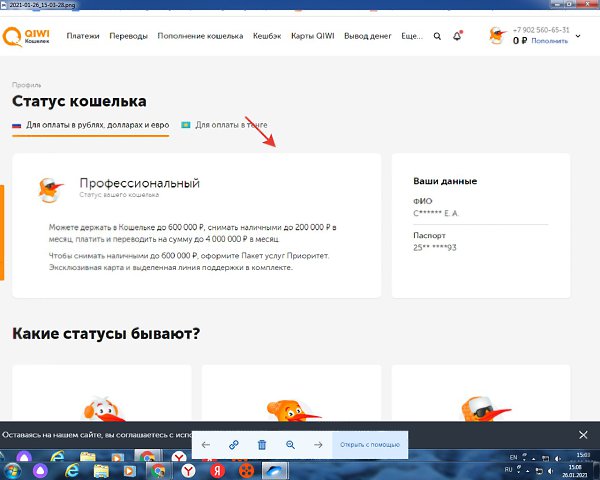Image resolution: width=600 pixels, height=480 pixels.
Task: Click the QIWI Кошелек logo
Action: (32, 36)
